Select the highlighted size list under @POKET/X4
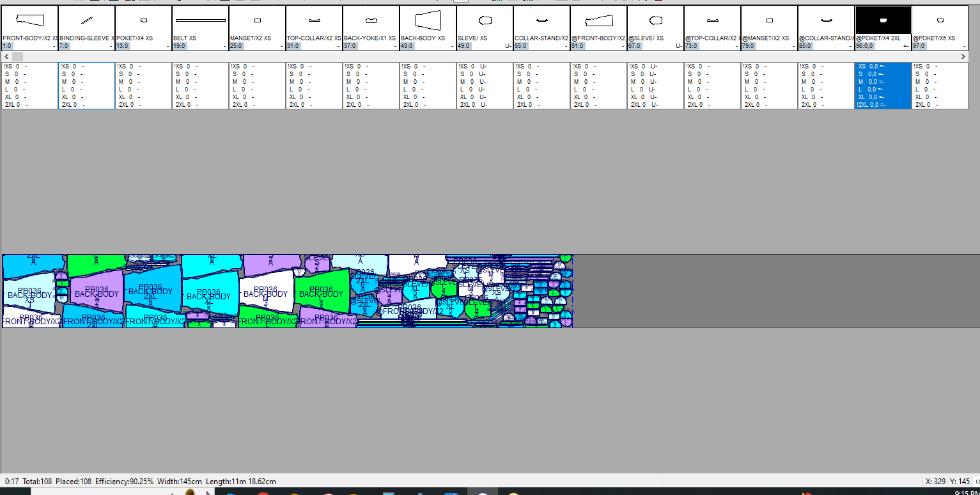Screen dimensions: 980x495 (883, 86)
